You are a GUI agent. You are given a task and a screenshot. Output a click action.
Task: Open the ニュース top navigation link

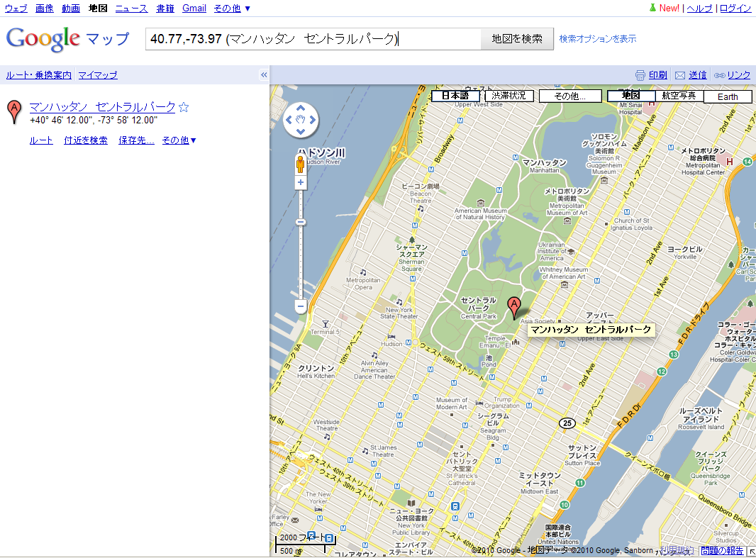[x=131, y=9]
